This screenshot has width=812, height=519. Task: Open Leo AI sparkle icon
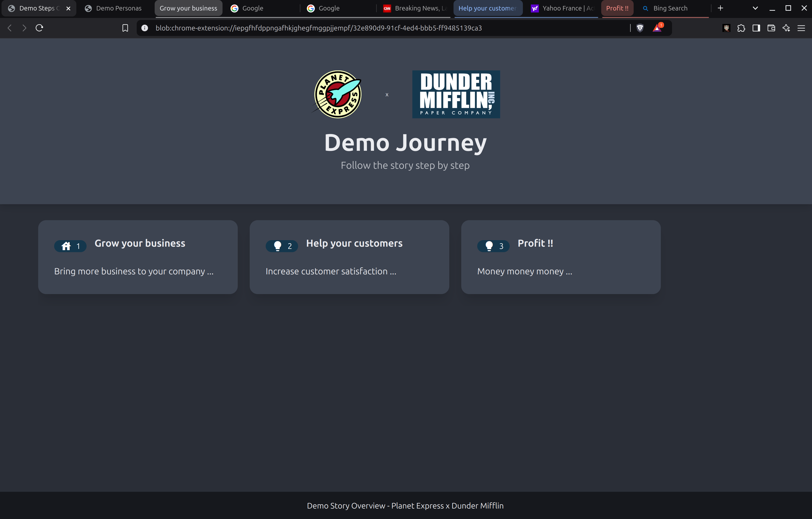click(x=786, y=28)
